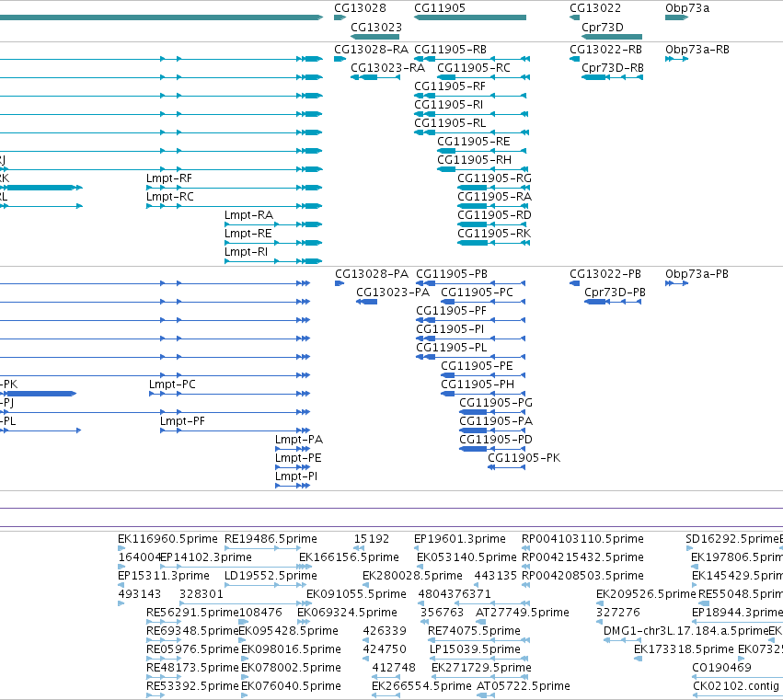Select the Lmpt-PA protein
This screenshot has height=700, width=783.
(299, 440)
